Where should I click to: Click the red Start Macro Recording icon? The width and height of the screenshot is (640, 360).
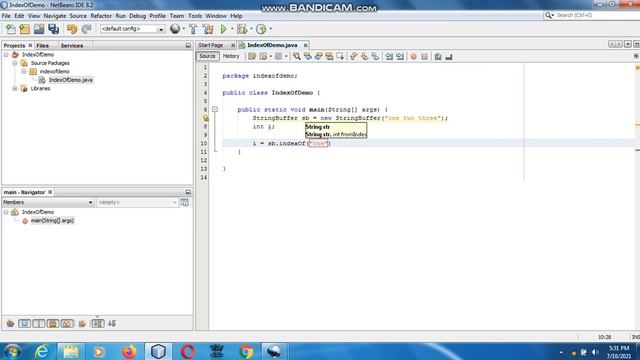click(413, 56)
